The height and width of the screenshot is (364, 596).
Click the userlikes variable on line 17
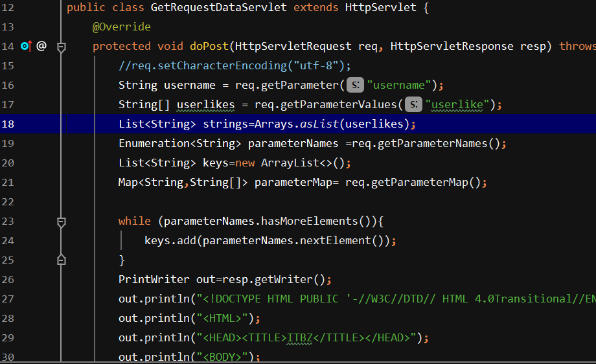click(x=205, y=104)
